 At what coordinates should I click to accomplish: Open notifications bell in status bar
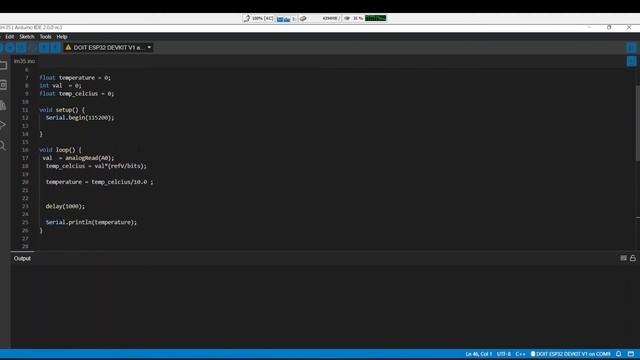(x=618, y=354)
